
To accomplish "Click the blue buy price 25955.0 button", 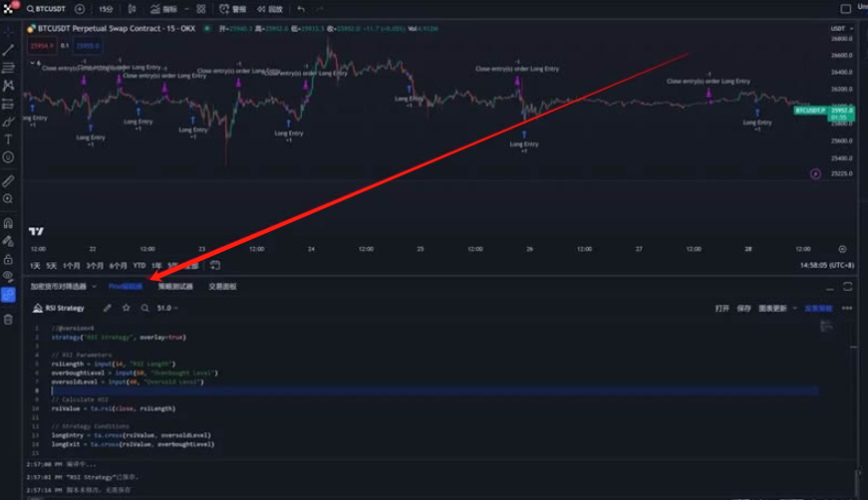I will coord(88,46).
